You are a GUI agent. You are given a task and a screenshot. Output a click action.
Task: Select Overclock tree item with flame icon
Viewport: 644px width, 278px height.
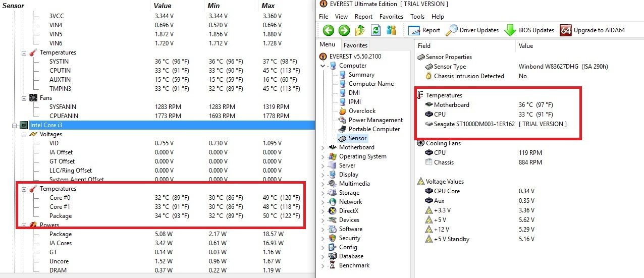coord(357,111)
